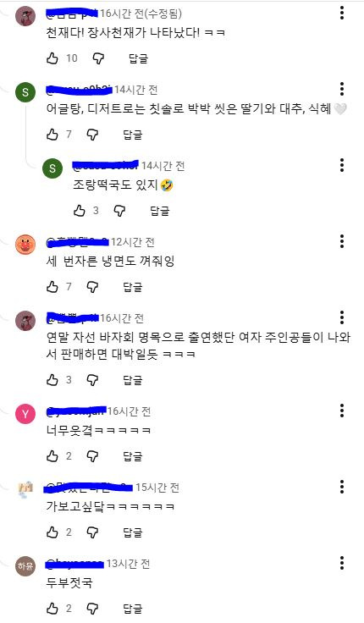The image size is (364, 623).
Task: Open the pink Y avatar profile
Action: click(25, 414)
